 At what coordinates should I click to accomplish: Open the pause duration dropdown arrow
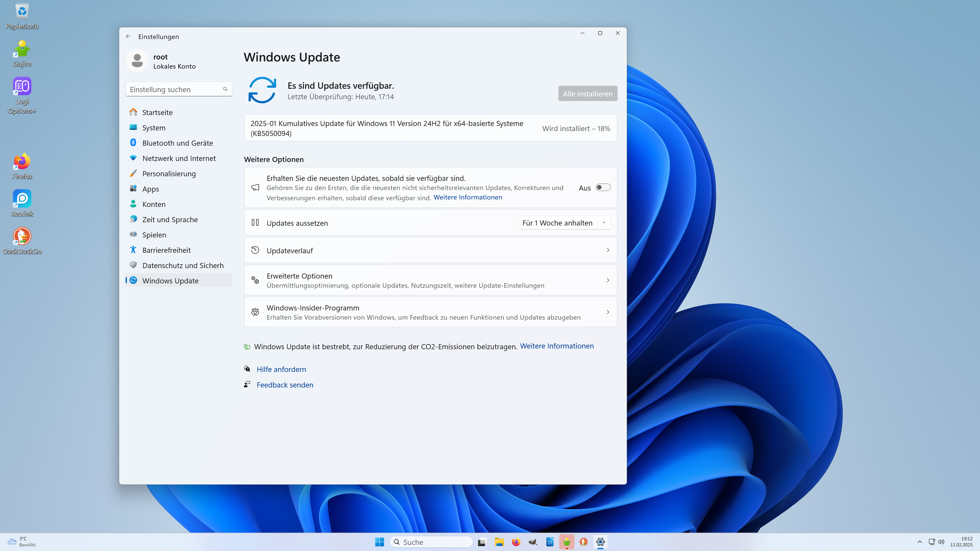point(604,223)
